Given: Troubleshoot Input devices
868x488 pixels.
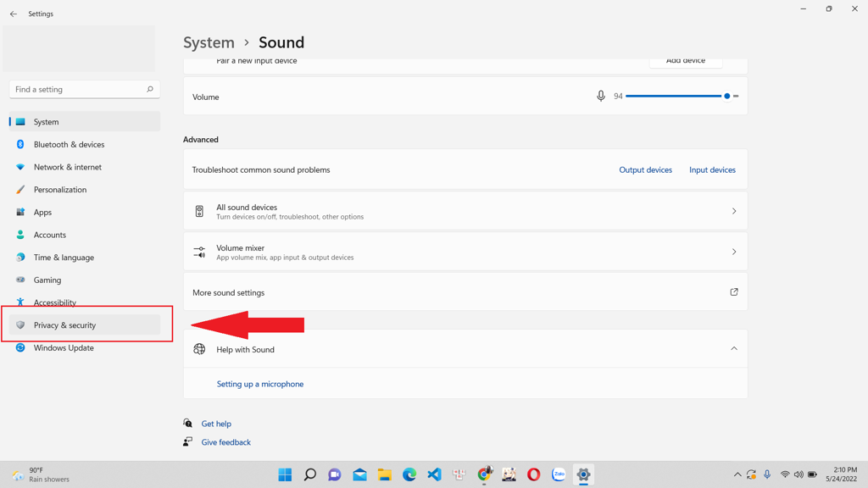Looking at the screenshot, I should 712,169.
